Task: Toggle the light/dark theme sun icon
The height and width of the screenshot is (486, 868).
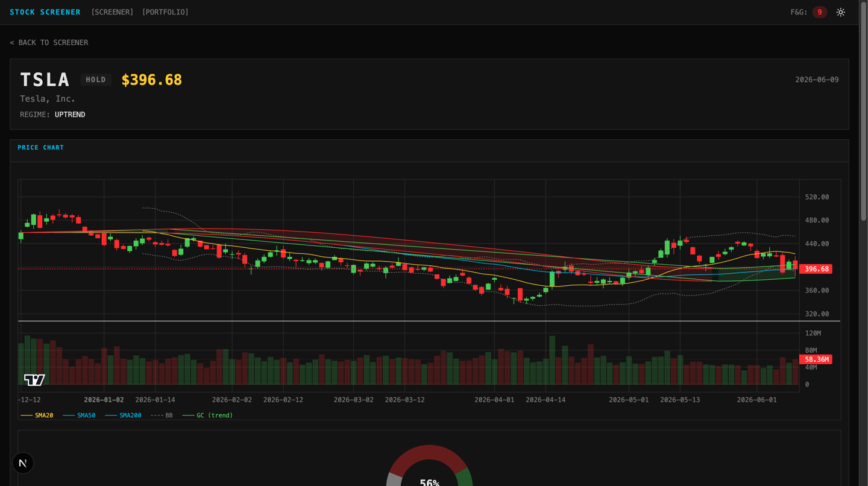Action: [x=840, y=12]
